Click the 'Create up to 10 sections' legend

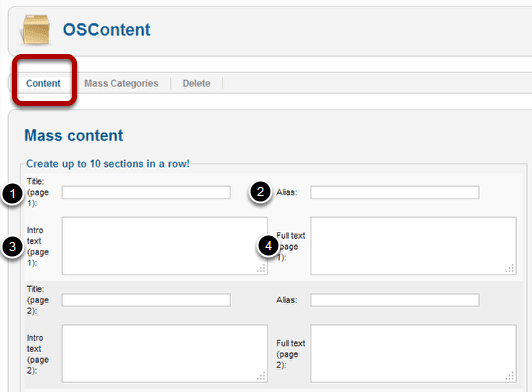coord(108,164)
